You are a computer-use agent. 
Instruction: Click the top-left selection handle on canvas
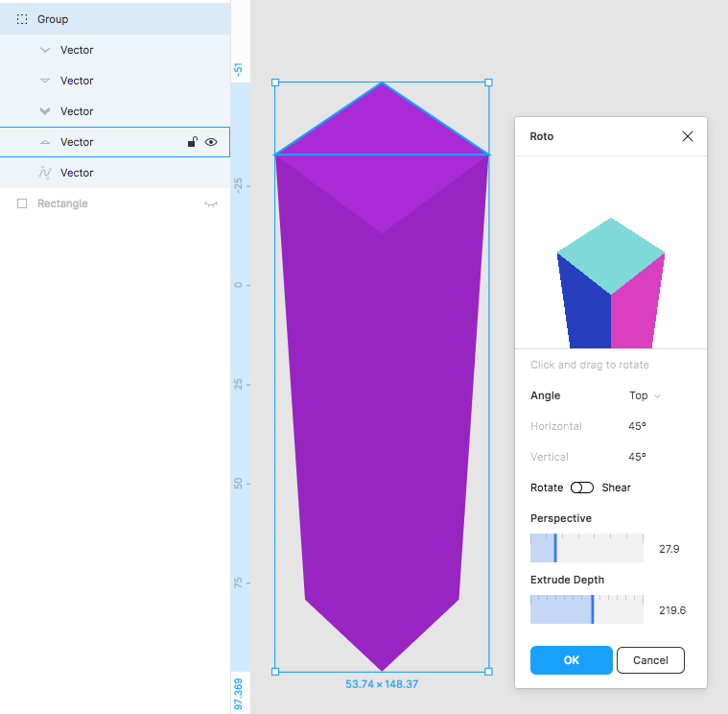(275, 83)
